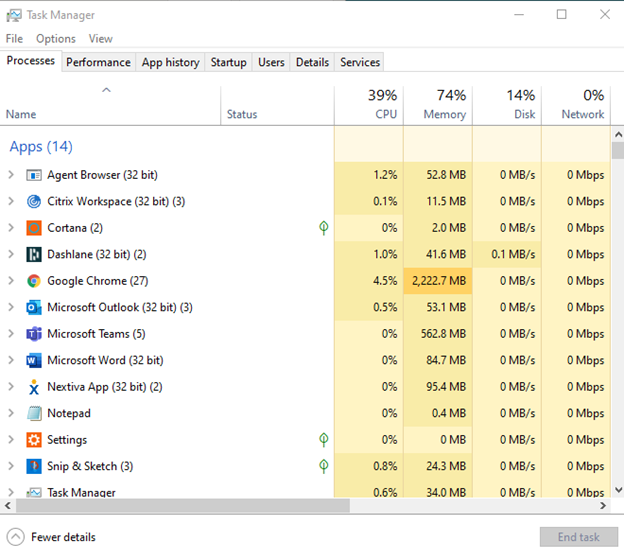This screenshot has height=560, width=624.
Task: Click the Notepad app icon
Action: 34,414
